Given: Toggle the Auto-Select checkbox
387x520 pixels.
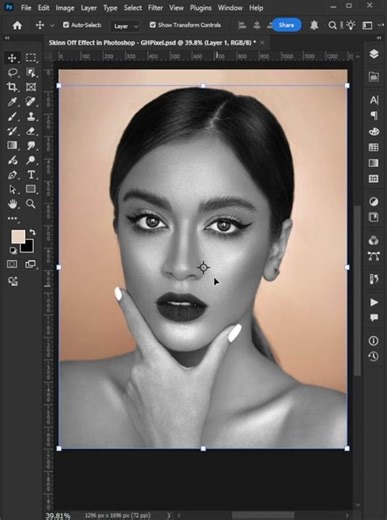Looking at the screenshot, I should pyautogui.click(x=66, y=25).
